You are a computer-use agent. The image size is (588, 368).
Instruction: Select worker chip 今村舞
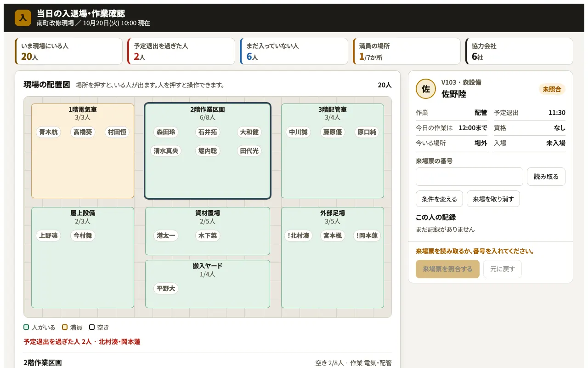83,236
